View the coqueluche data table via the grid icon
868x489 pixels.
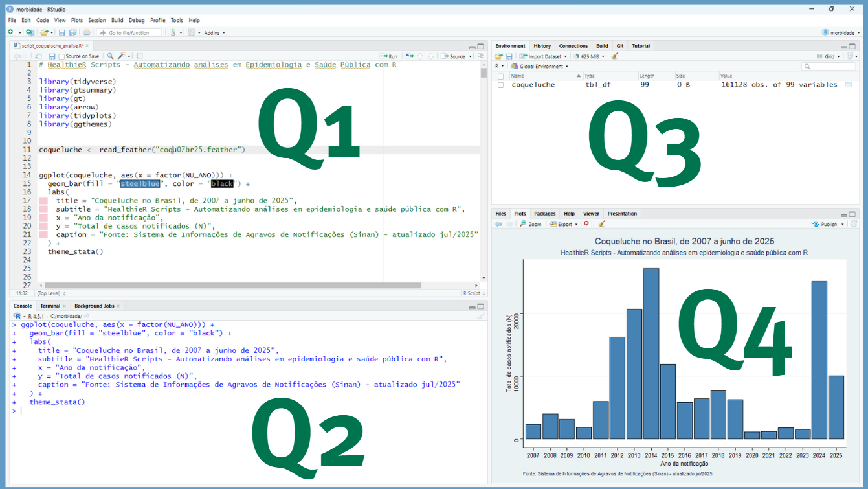848,85
